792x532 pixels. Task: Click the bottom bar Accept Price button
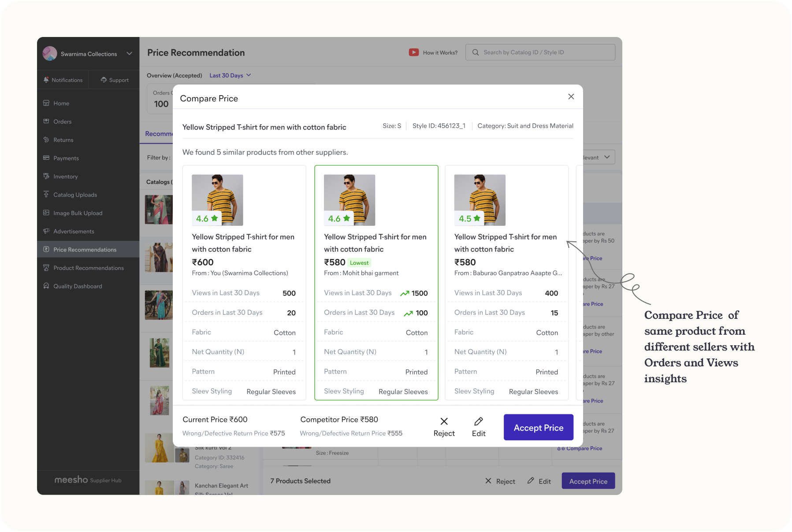(588, 481)
